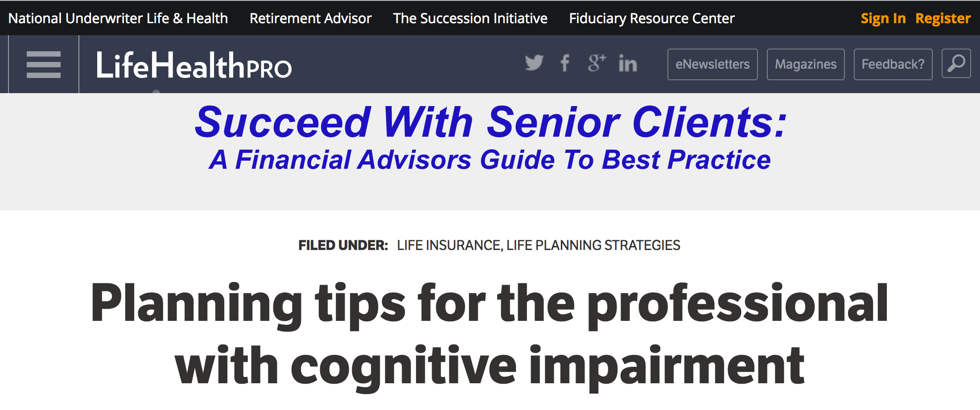
Task: Open the hamburger navigation menu
Action: pos(44,65)
